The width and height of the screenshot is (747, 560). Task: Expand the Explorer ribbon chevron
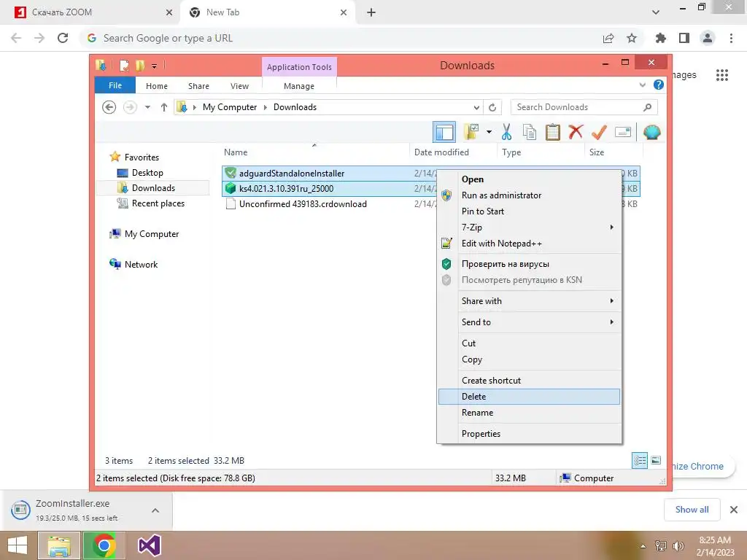pos(642,85)
